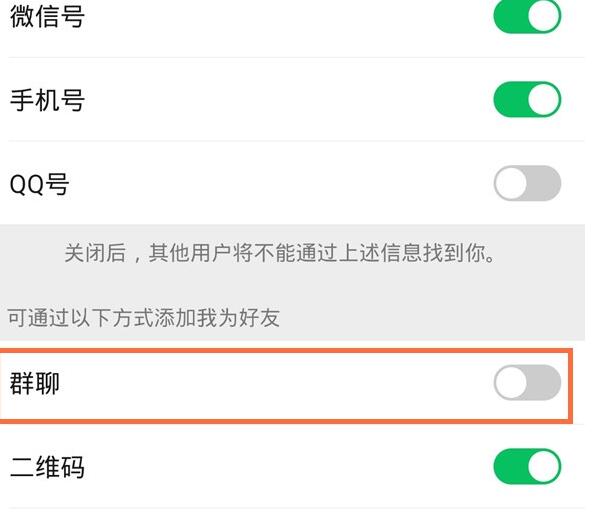Tap the white knob on the QQ号 switch

pyautogui.click(x=511, y=183)
